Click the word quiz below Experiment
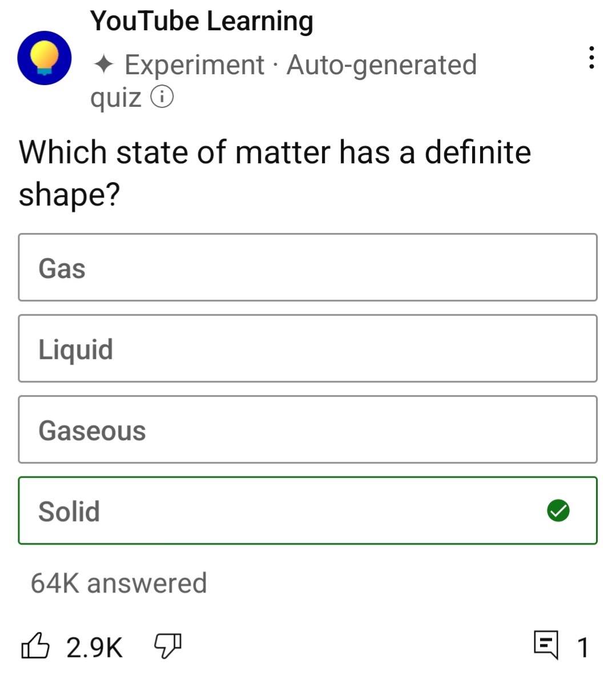 coord(115,97)
